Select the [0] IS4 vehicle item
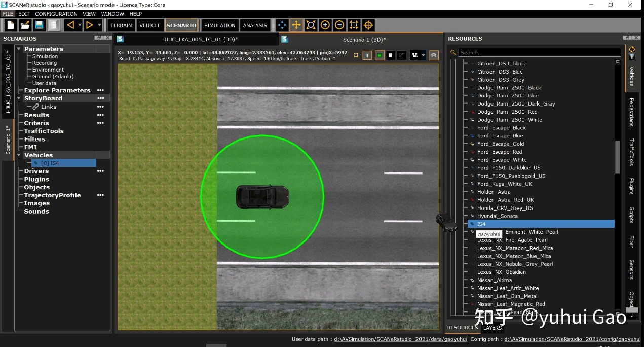 64,163
